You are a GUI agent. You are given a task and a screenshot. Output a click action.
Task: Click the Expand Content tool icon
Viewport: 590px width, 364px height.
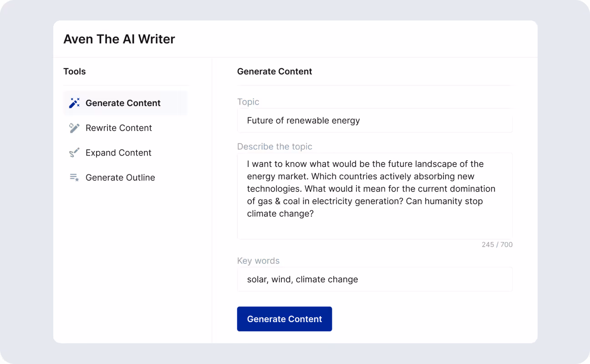pyautogui.click(x=74, y=153)
